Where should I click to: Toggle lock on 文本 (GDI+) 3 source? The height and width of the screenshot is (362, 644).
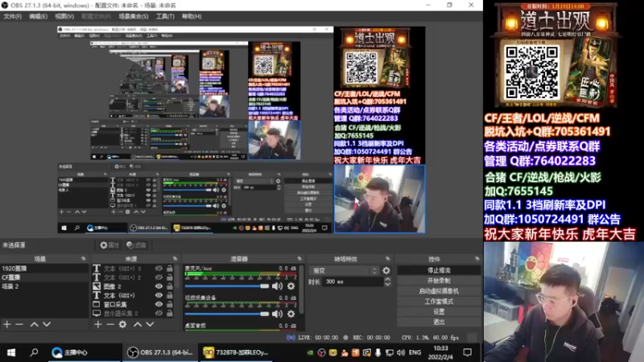pos(169,268)
